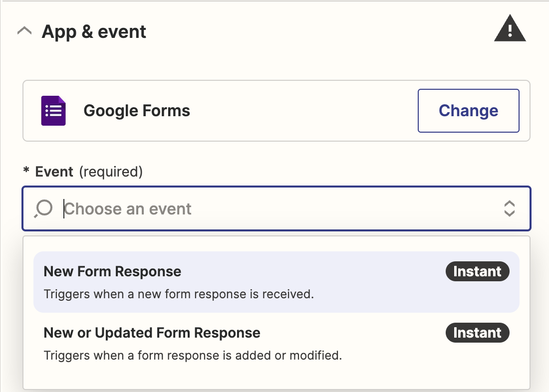Click the Google Forms app selection card
The image size is (549, 392).
pyautogui.click(x=276, y=111)
